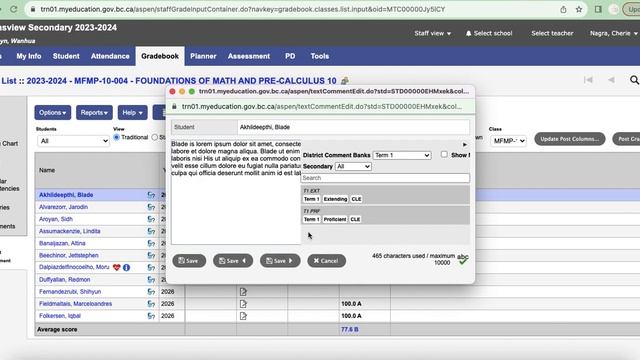Click the Update Post Columns button
This screenshot has height=360, width=640.
click(x=570, y=139)
